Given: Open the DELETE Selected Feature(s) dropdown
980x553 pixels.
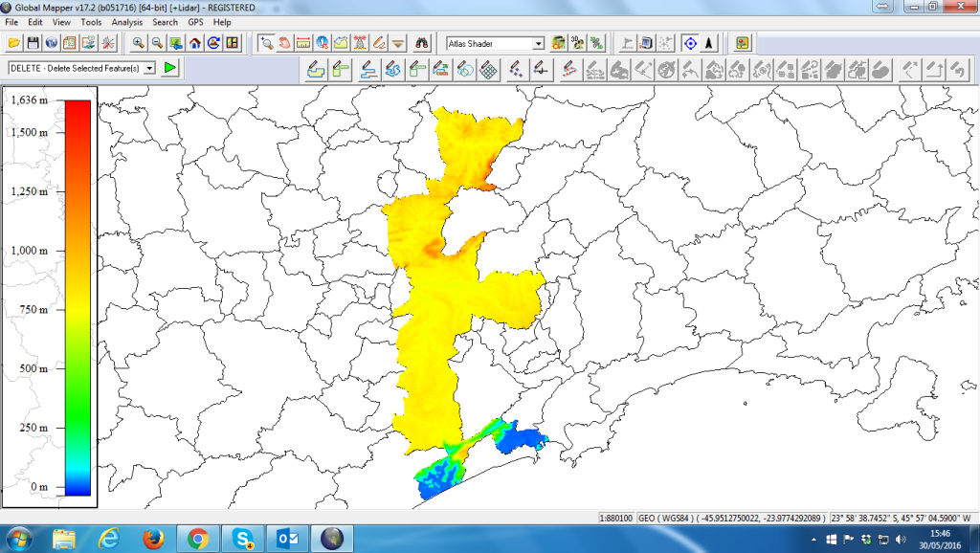Looking at the screenshot, I should (148, 68).
